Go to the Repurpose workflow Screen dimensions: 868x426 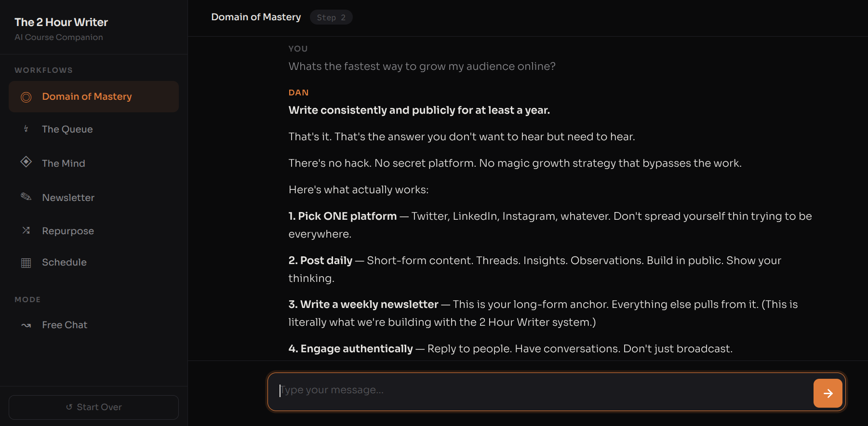pos(68,231)
